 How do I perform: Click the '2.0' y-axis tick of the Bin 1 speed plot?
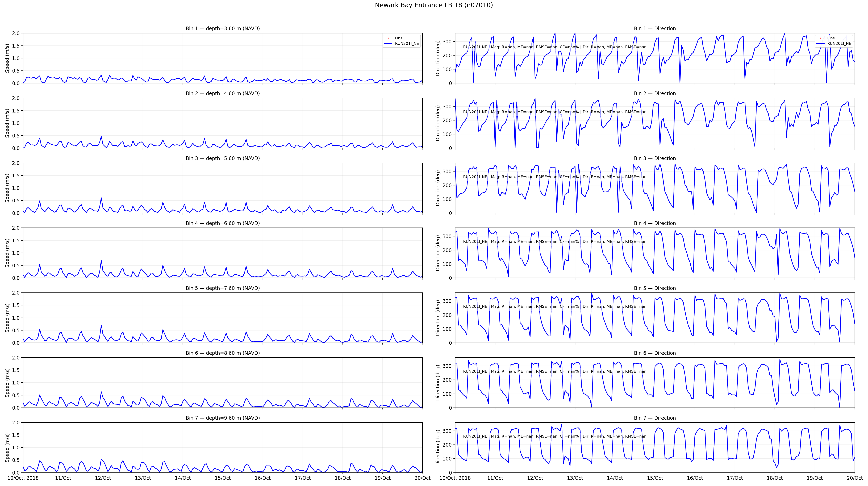pos(16,33)
